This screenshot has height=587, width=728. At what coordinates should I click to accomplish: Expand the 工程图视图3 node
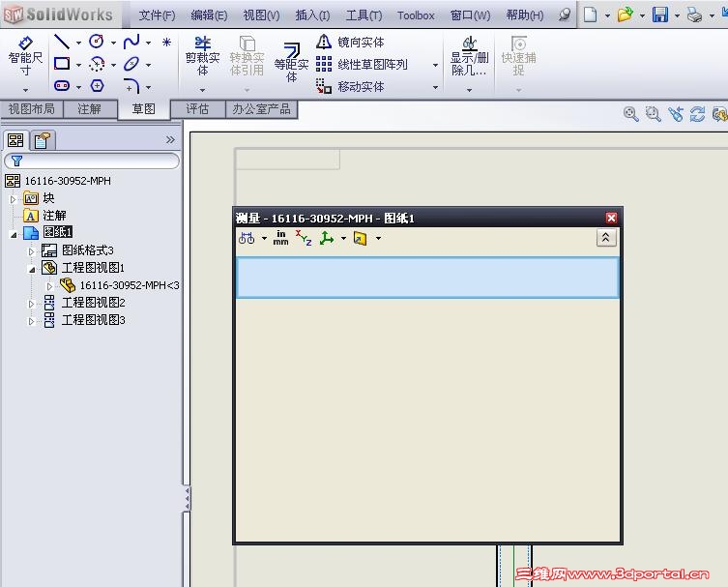(31, 321)
